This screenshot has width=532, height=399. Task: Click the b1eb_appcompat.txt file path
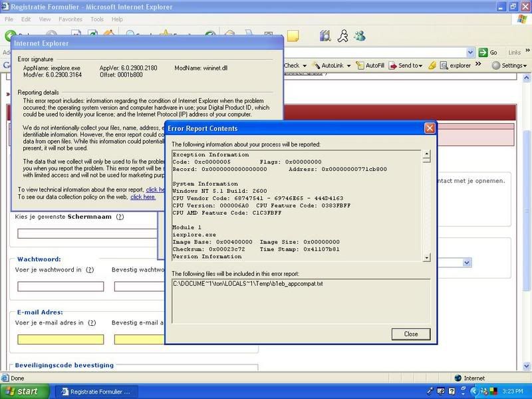248,284
